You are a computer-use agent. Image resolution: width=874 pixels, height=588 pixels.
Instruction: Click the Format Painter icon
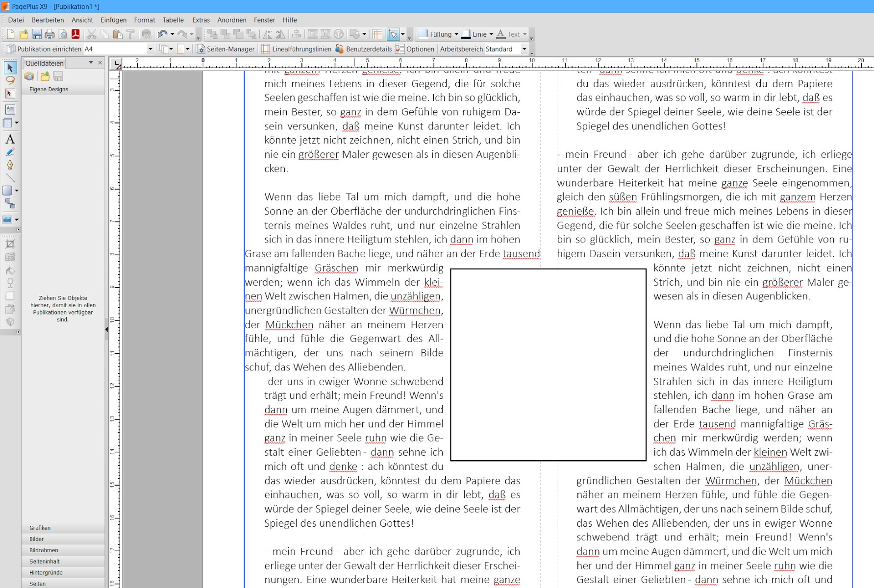130,34
